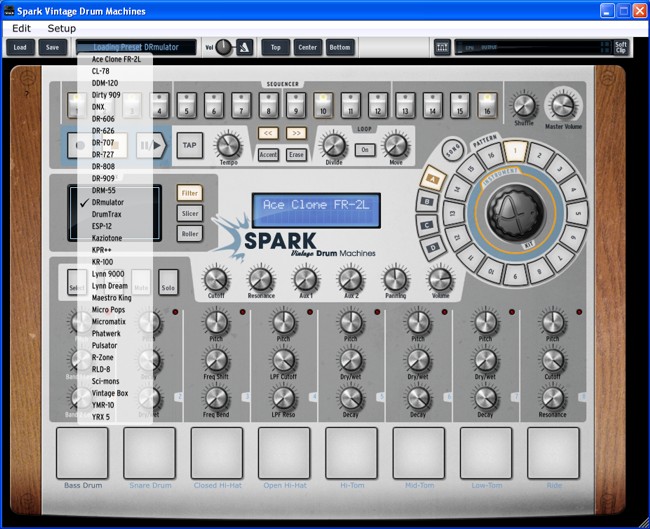Activate the Slicer FX mode

190,214
